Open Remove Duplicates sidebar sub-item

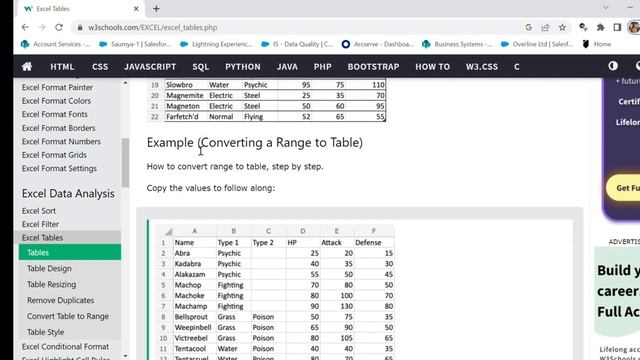click(x=60, y=300)
